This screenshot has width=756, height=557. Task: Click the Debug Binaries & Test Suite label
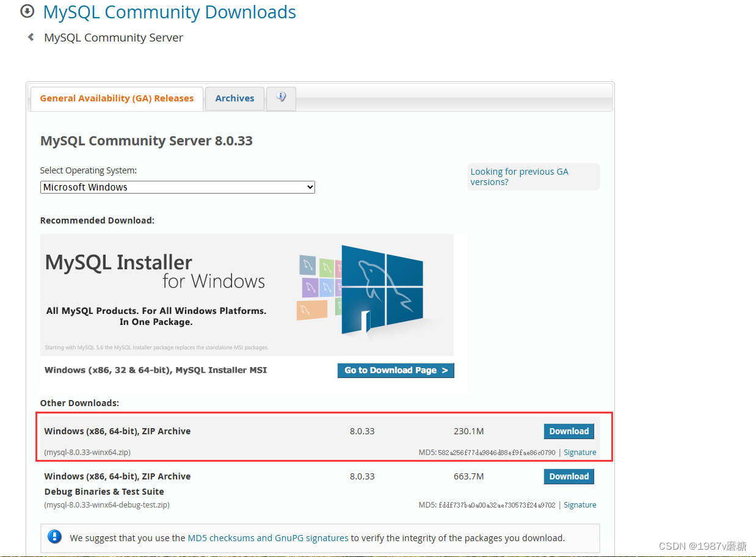(x=104, y=492)
